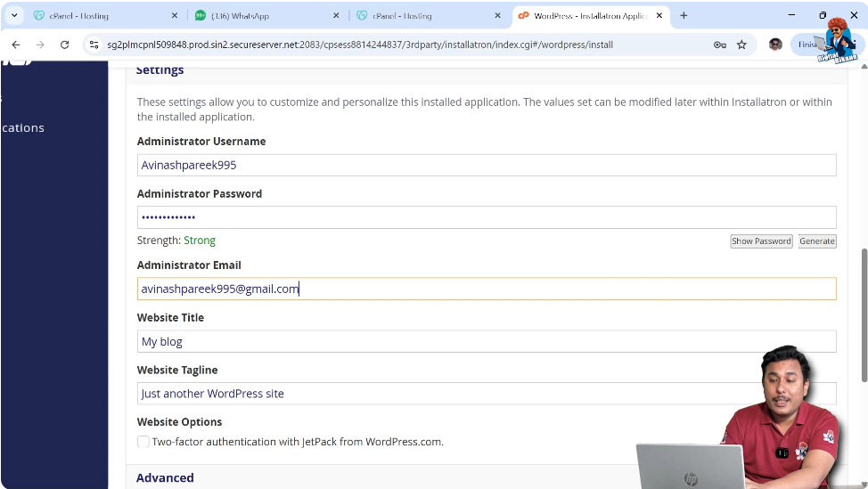Screen dimensions: 868x489
Task: Open a new browser tab
Action: 684,15
